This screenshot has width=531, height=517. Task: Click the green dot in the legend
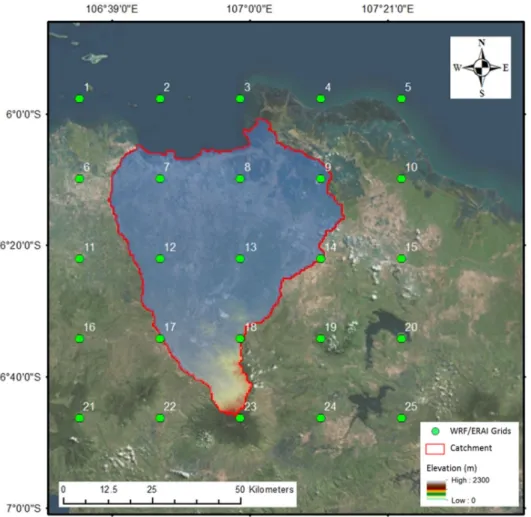435,431
